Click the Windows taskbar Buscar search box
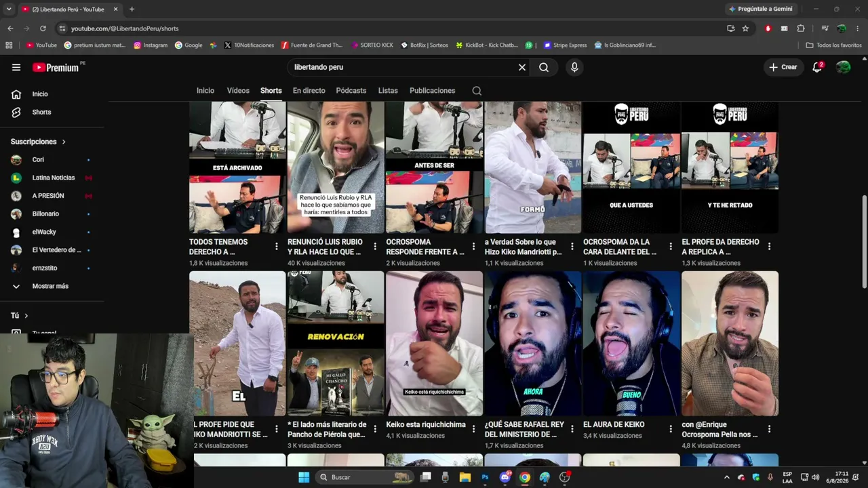This screenshot has height=488, width=868. tap(365, 477)
